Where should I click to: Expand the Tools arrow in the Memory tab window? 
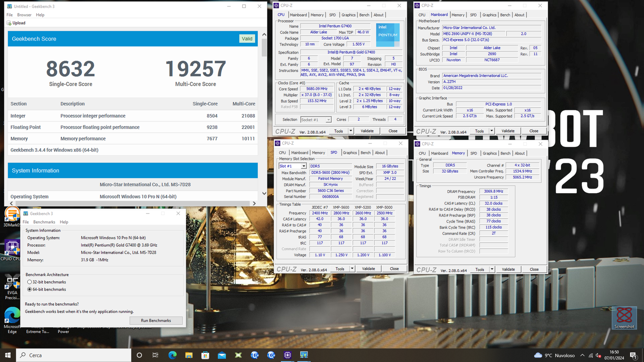tap(492, 269)
